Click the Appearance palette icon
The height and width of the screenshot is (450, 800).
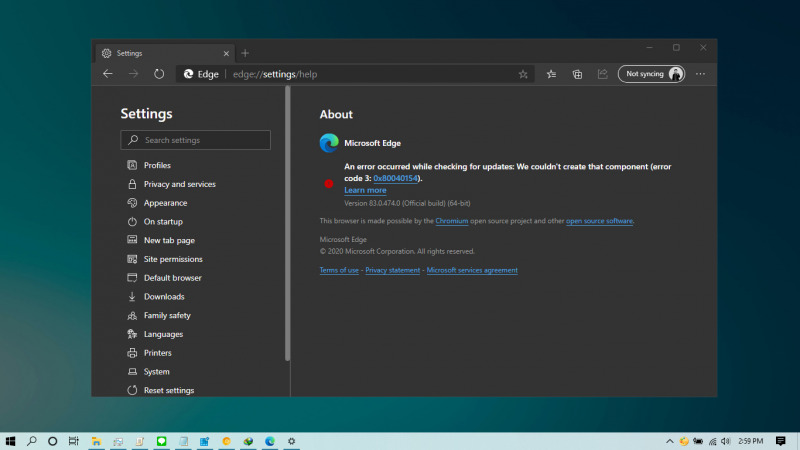click(x=132, y=203)
